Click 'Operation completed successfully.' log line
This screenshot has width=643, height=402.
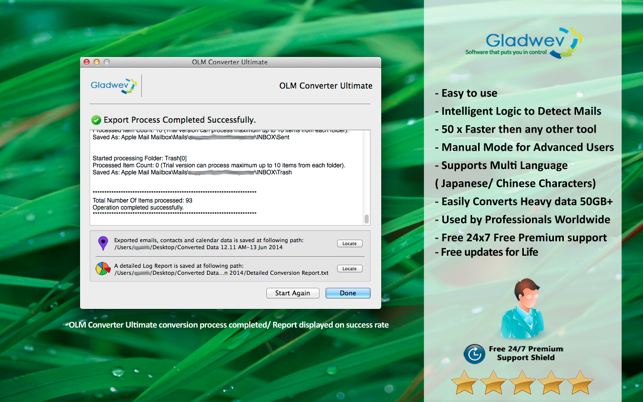[x=138, y=208]
